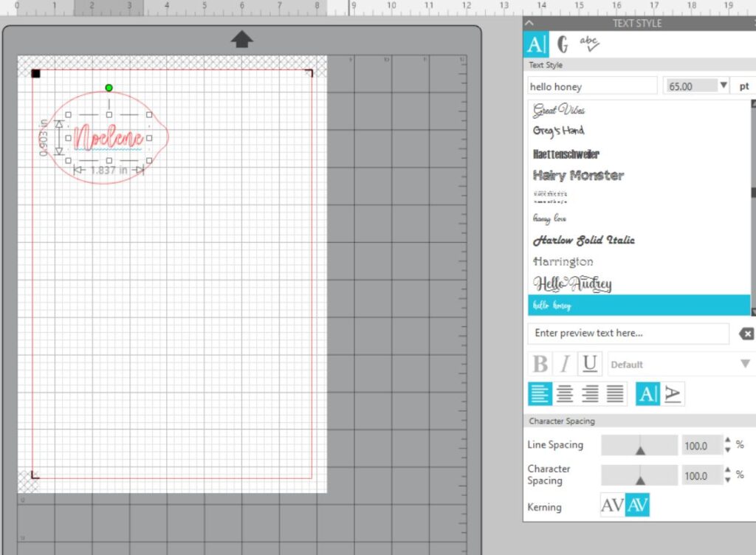This screenshot has width=756, height=555.
Task: Justify the text fully
Action: click(615, 394)
